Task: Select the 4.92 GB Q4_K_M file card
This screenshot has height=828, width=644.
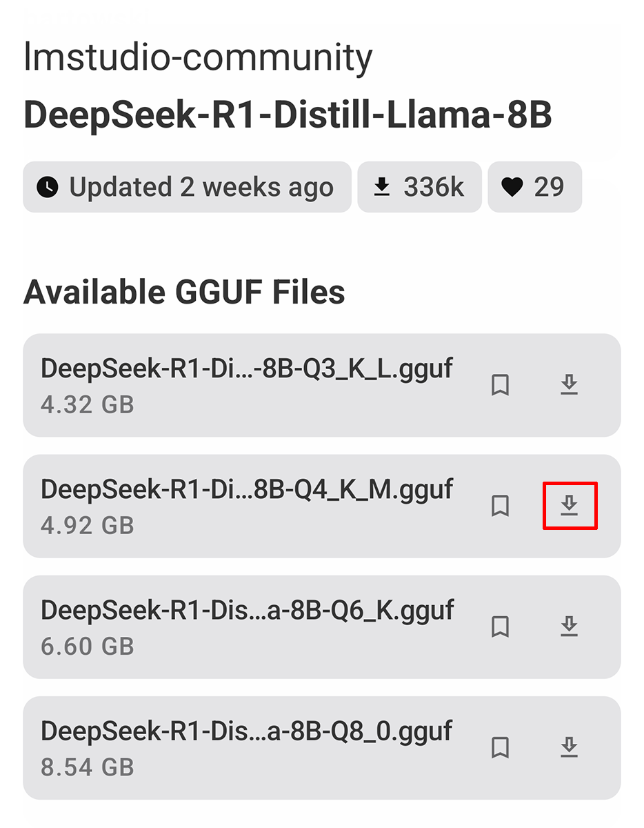Action: coord(248,506)
